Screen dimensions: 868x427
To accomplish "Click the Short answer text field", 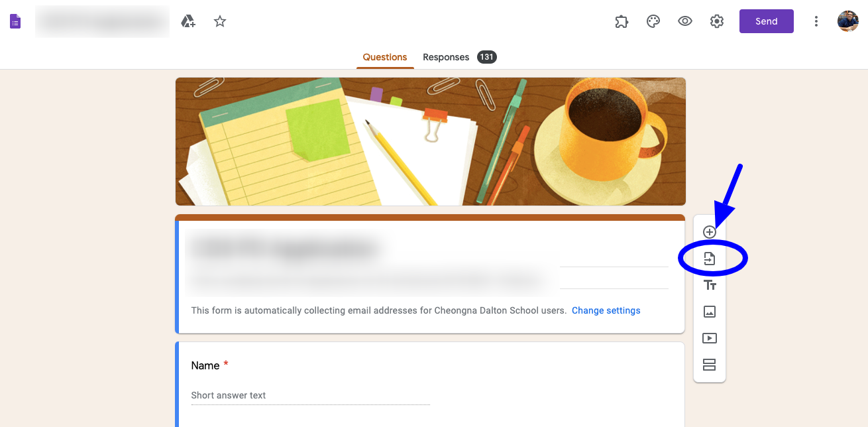I will point(310,396).
